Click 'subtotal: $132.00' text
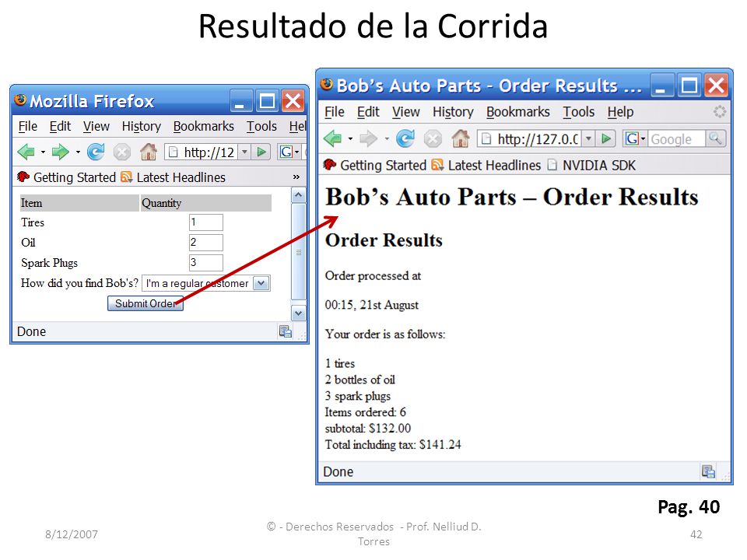 368,429
